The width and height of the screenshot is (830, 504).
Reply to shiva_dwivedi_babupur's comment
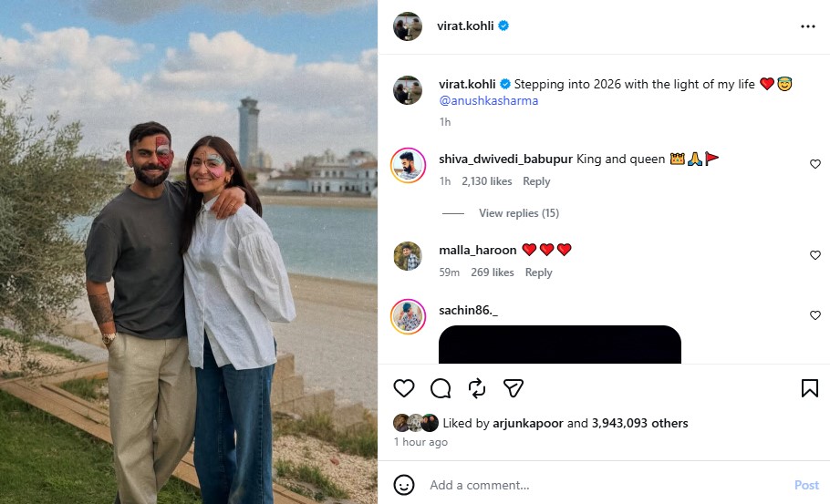click(x=536, y=181)
